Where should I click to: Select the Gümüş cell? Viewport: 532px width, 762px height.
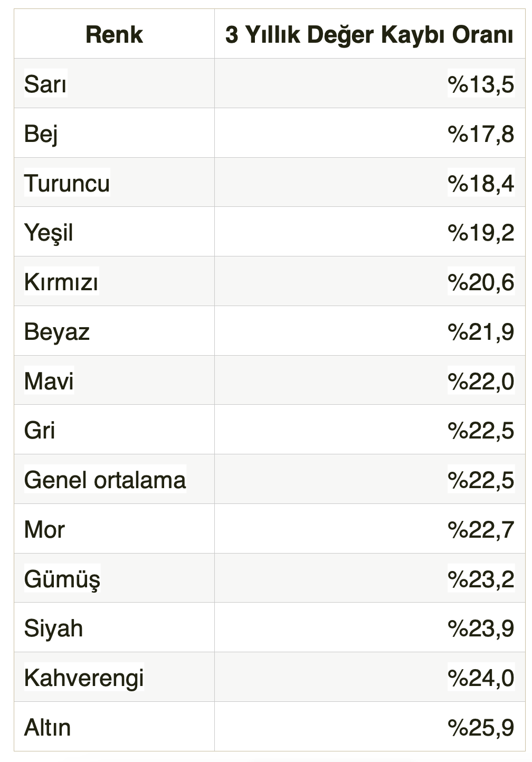pyautogui.click(x=62, y=579)
